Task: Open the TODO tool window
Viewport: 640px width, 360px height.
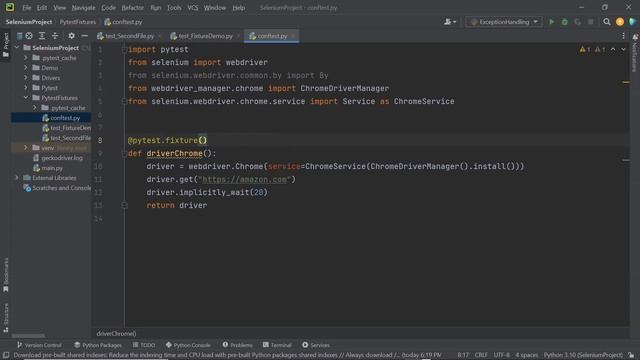Action: pos(144,345)
